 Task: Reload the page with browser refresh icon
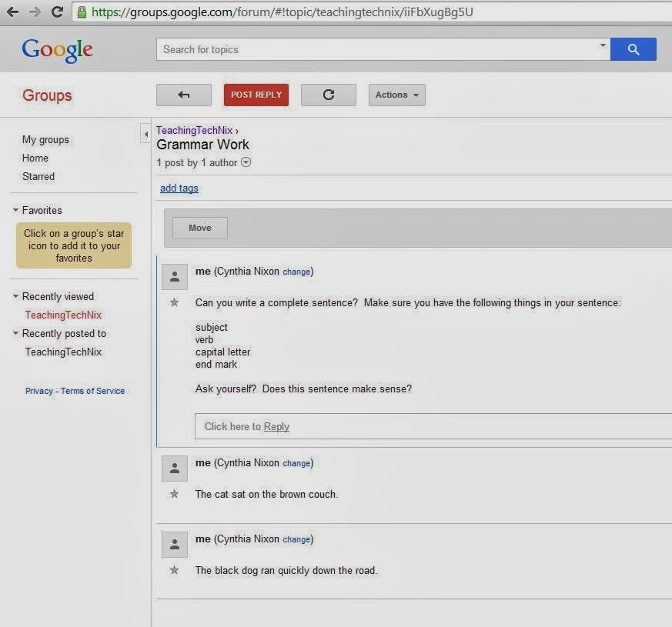coord(58,12)
